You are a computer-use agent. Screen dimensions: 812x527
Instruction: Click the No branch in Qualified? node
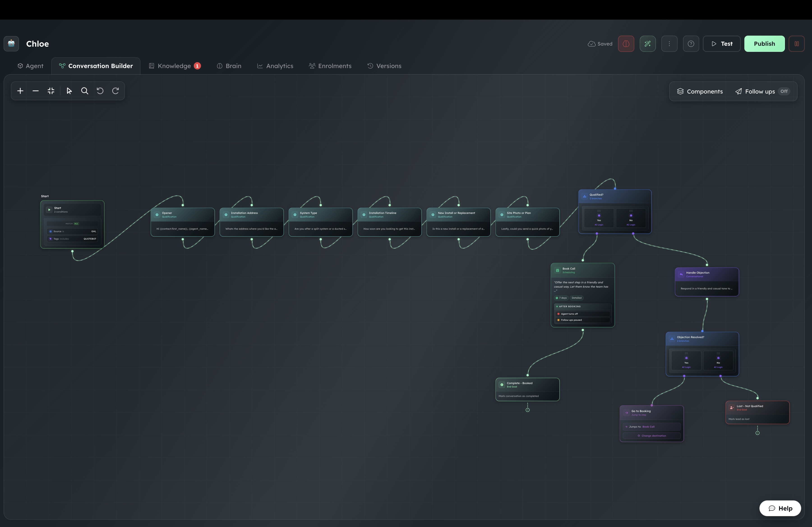click(631, 218)
